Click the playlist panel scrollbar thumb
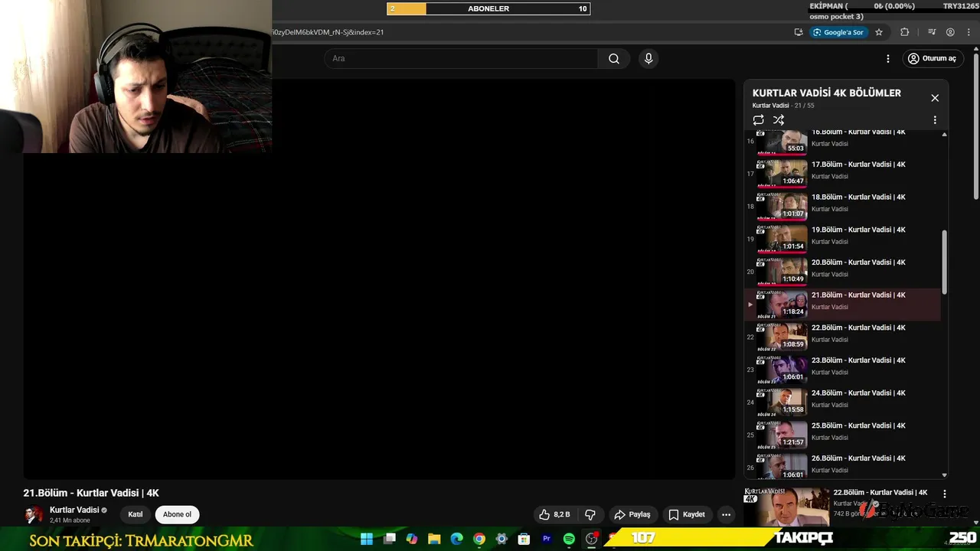Screen dimensions: 980x551 [944, 262]
